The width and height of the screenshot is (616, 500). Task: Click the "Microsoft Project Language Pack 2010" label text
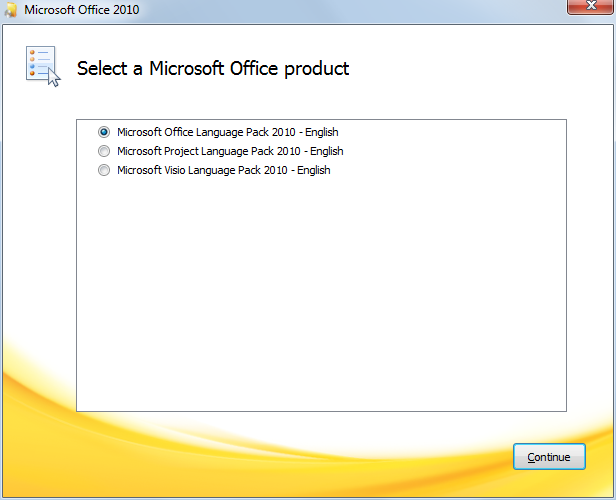point(207,151)
